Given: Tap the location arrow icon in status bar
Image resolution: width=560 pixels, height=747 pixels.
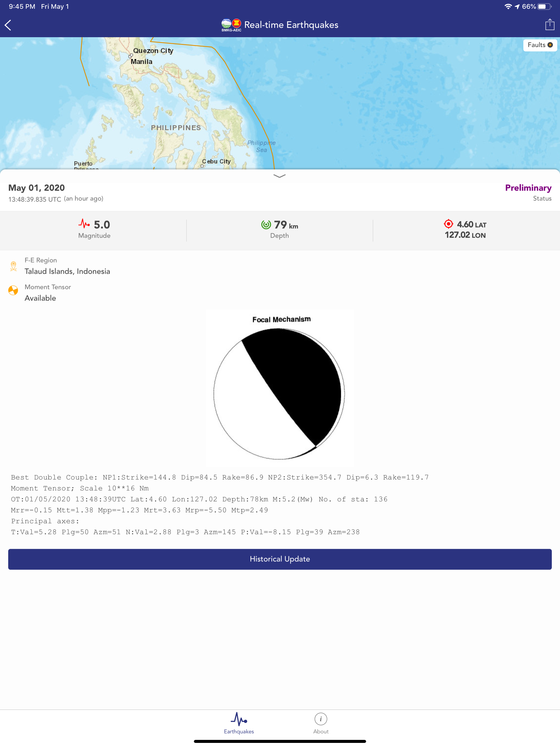Looking at the screenshot, I should coord(517,6).
